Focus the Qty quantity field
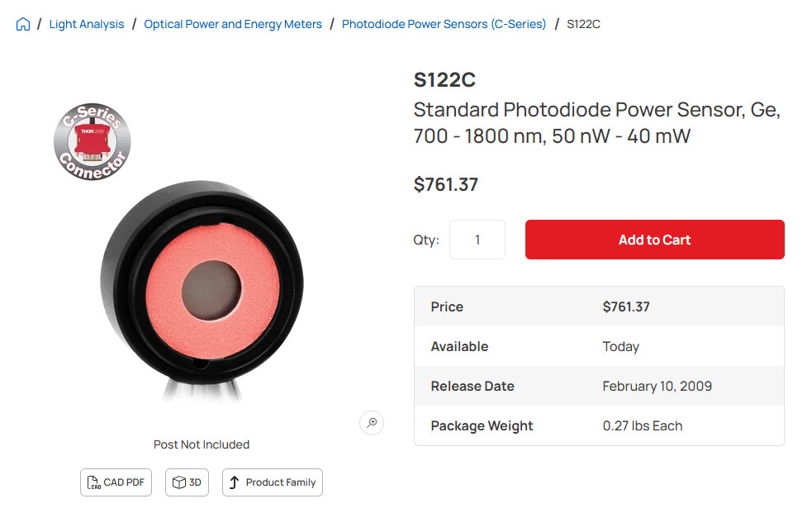Image resolution: width=812 pixels, height=513 pixels. point(477,240)
